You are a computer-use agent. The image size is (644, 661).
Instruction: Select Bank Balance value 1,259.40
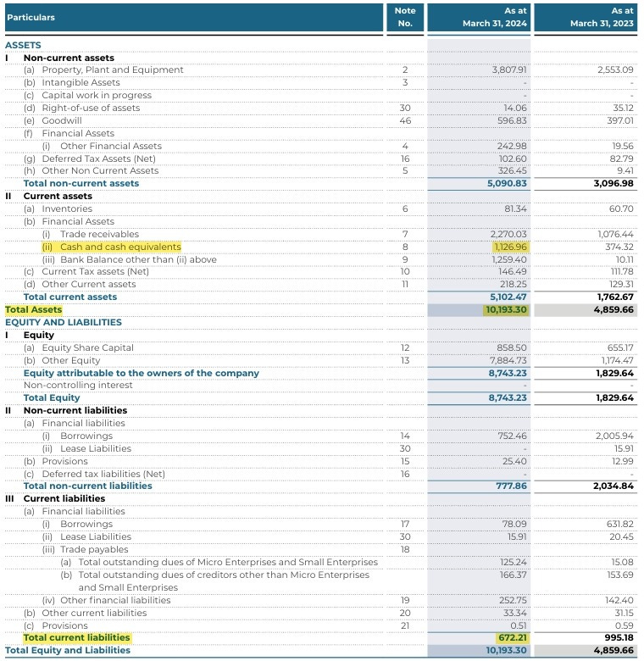509,259
